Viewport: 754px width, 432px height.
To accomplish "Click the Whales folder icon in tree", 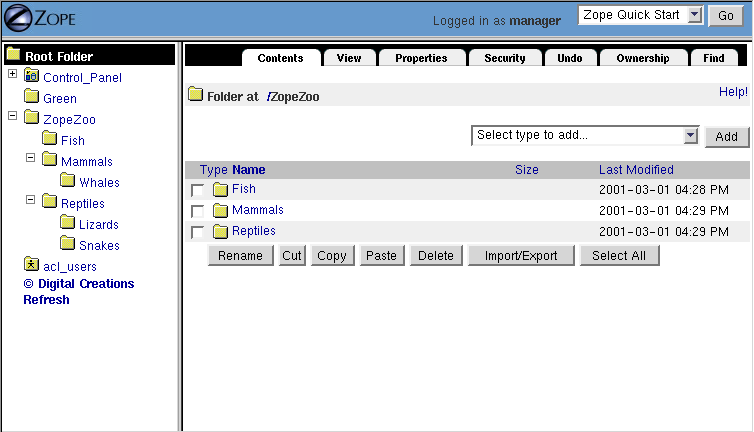I will (68, 181).
